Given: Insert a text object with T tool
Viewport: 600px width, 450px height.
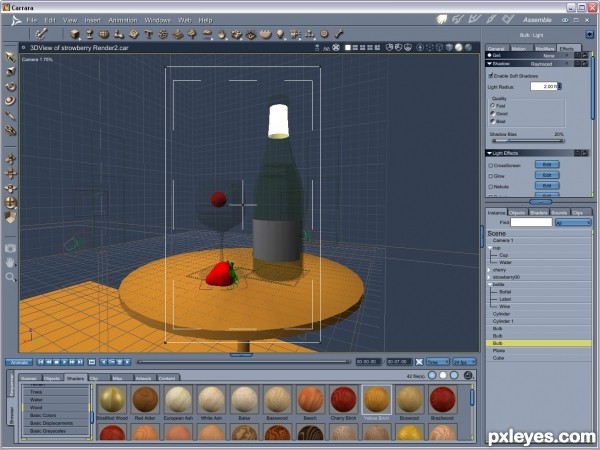Looking at the screenshot, I should coord(148,34).
